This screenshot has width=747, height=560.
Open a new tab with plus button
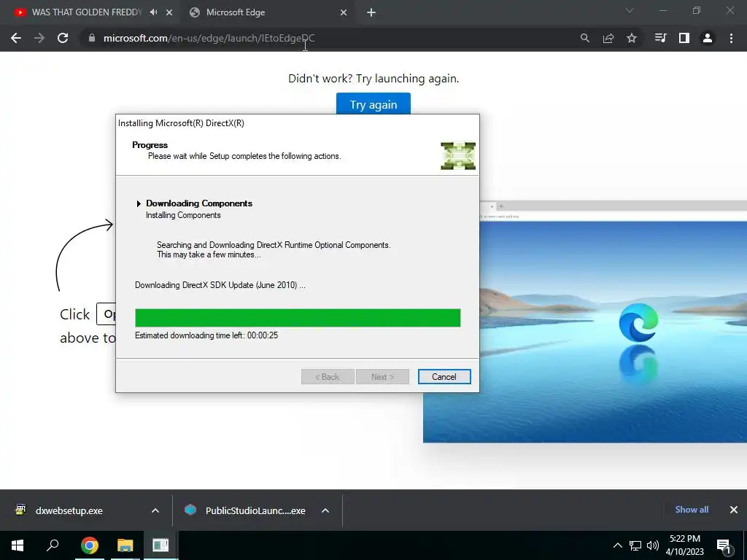click(371, 13)
